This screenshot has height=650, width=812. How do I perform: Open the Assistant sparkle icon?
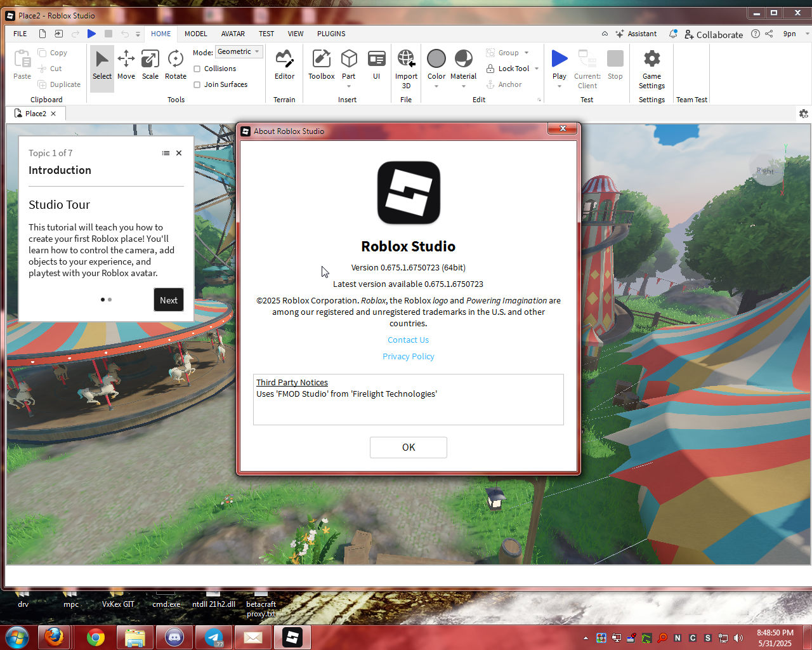tap(620, 34)
